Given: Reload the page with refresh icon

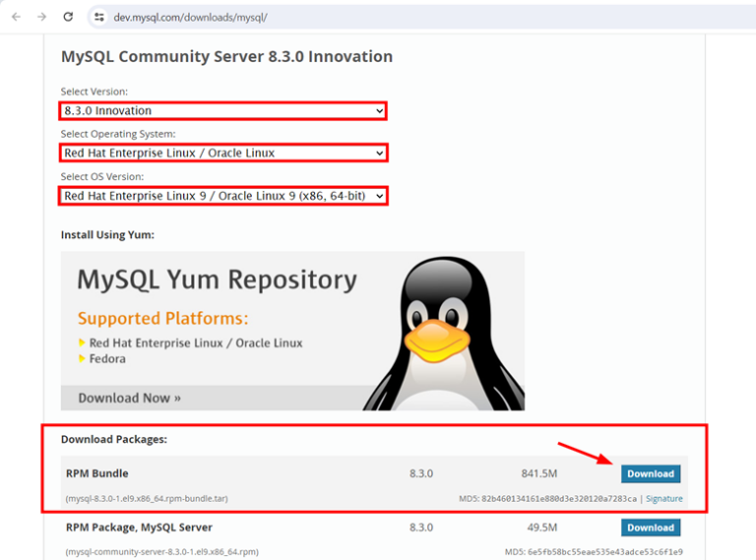Looking at the screenshot, I should tap(69, 18).
